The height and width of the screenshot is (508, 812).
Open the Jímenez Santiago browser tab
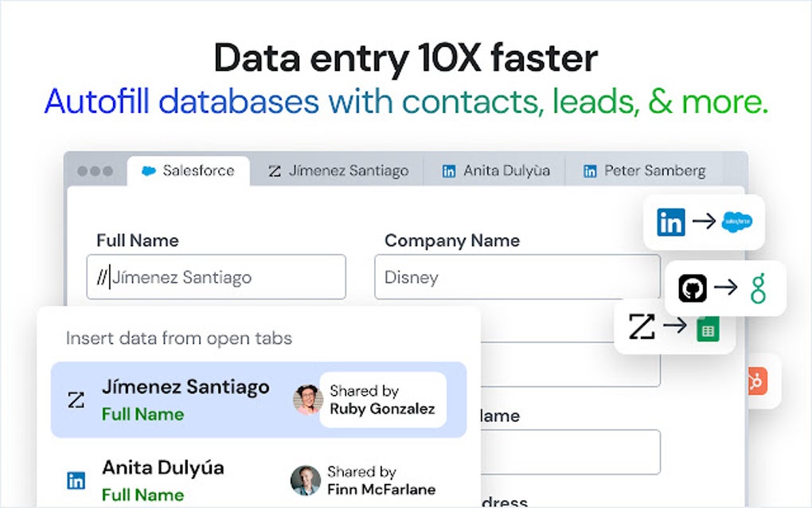tap(338, 171)
